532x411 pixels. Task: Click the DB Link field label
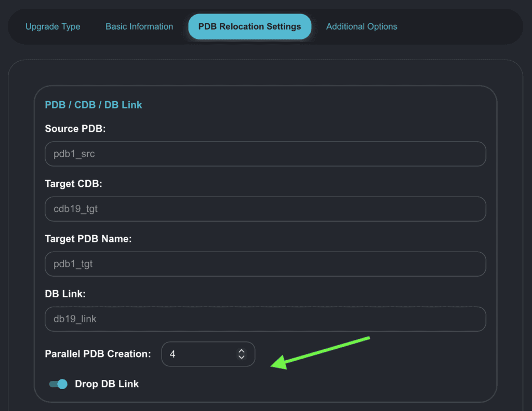65,294
